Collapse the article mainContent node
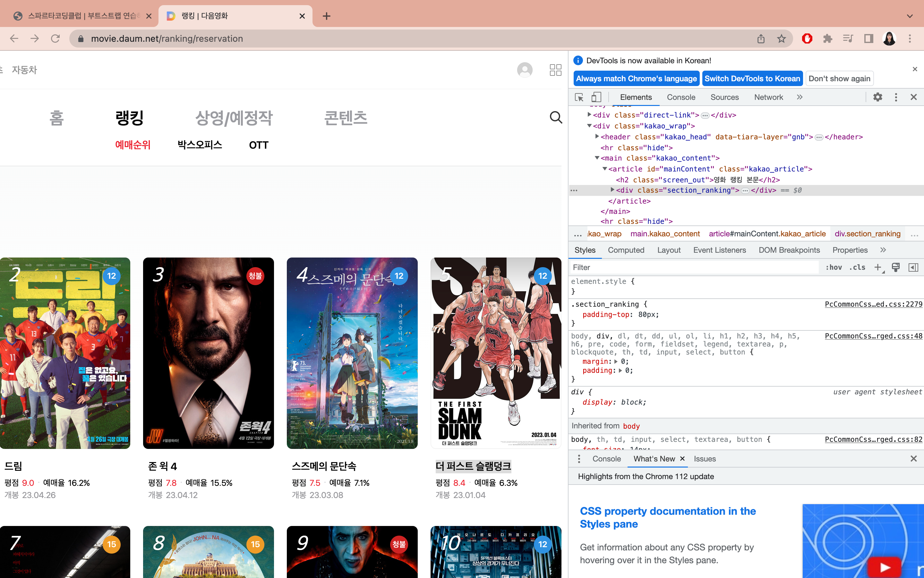The width and height of the screenshot is (924, 578). pyautogui.click(x=605, y=169)
